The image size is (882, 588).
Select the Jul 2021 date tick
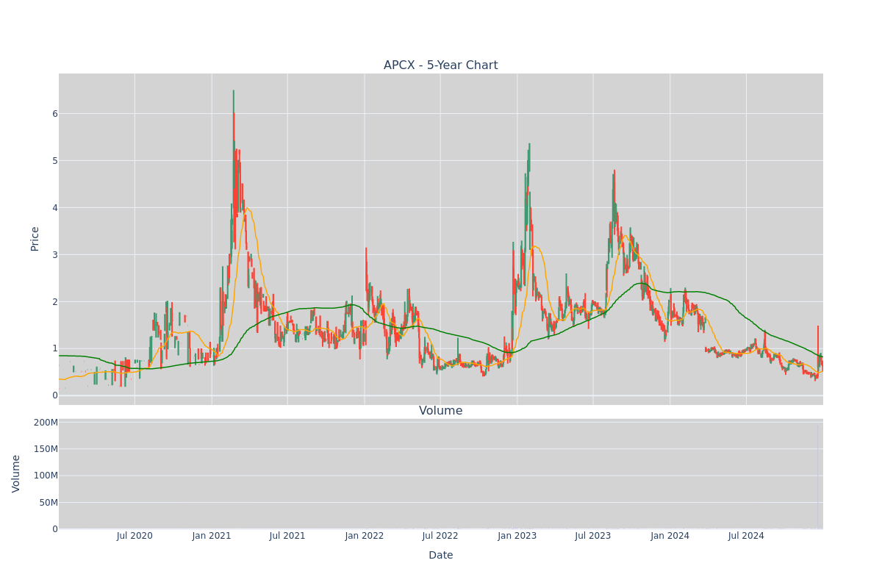[287, 536]
